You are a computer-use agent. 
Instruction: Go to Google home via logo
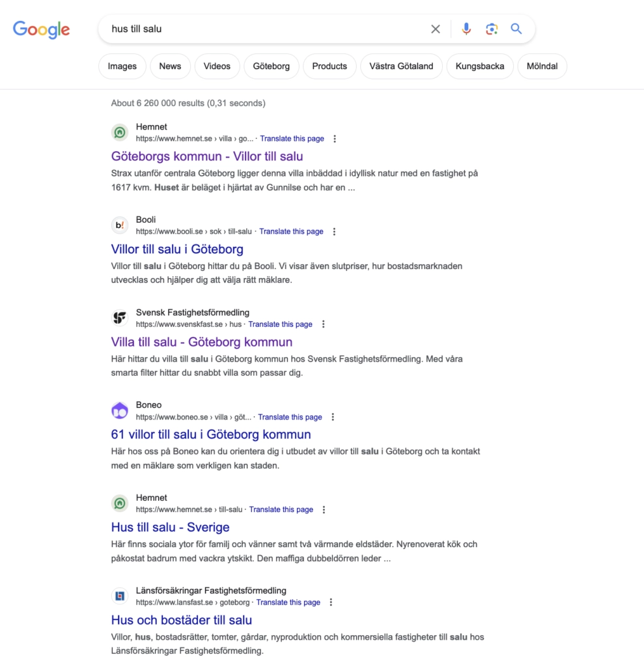[41, 29]
